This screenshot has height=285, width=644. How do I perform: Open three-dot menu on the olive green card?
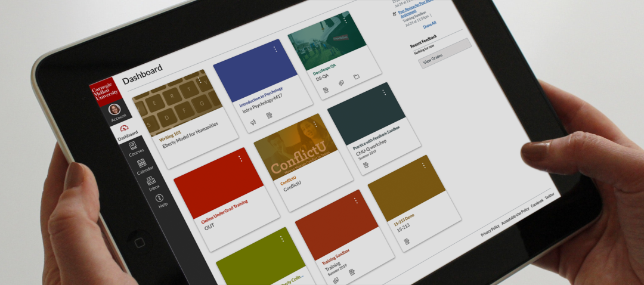coord(281,238)
